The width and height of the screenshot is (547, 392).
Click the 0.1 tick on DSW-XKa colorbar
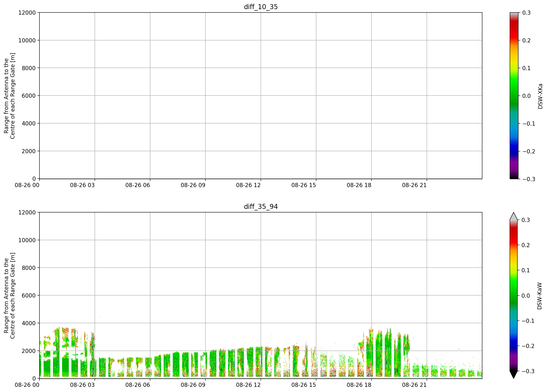(527, 68)
